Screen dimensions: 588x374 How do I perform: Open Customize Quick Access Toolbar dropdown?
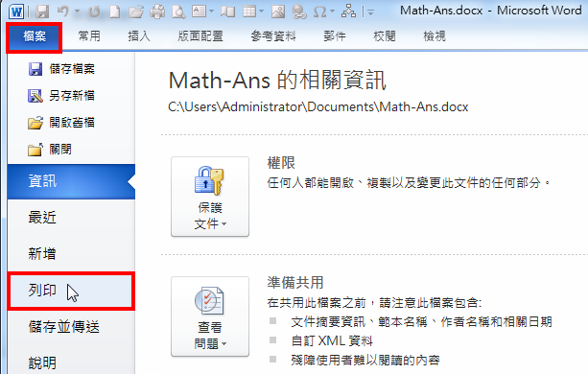(370, 12)
